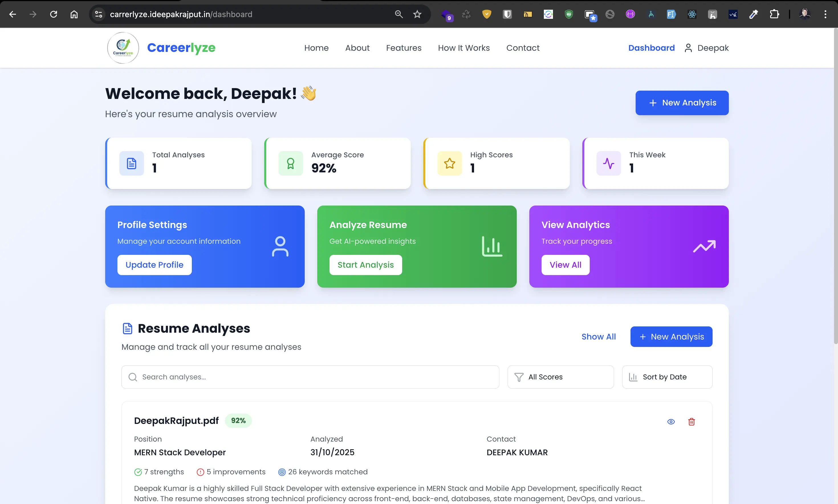
Task: Open the Chrome three-dot menu
Action: point(825,14)
